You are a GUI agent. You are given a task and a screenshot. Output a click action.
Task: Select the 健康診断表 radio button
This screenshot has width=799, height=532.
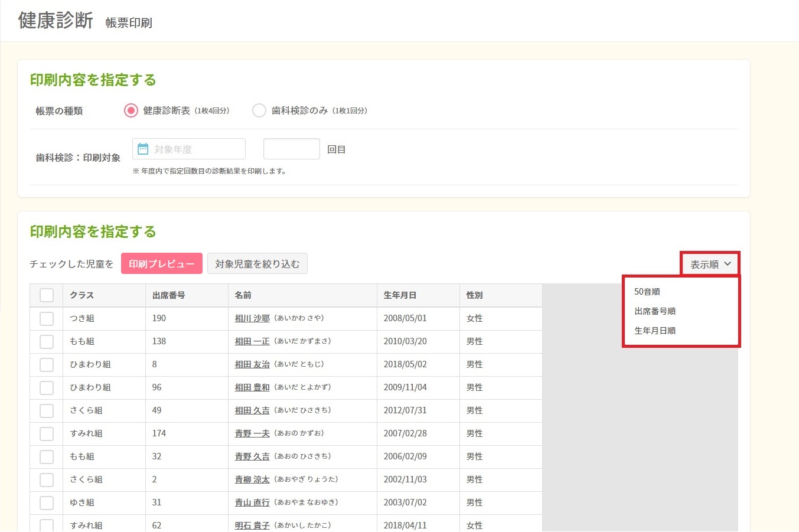(x=131, y=110)
